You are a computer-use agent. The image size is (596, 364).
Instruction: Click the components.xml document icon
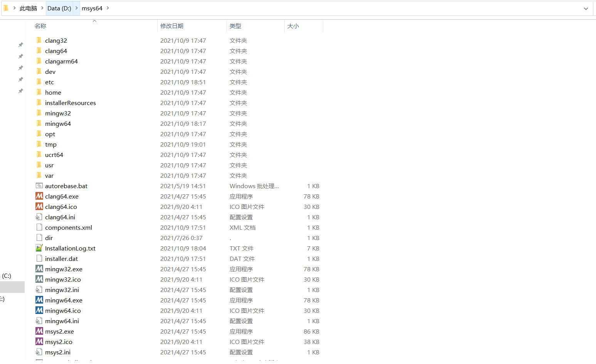[39, 227]
